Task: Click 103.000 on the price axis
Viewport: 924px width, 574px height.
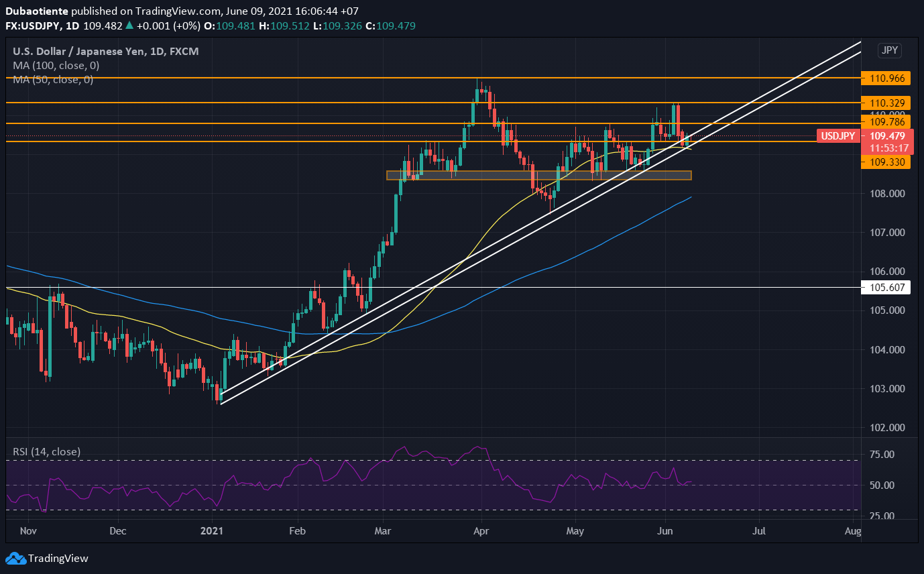Action: click(887, 389)
